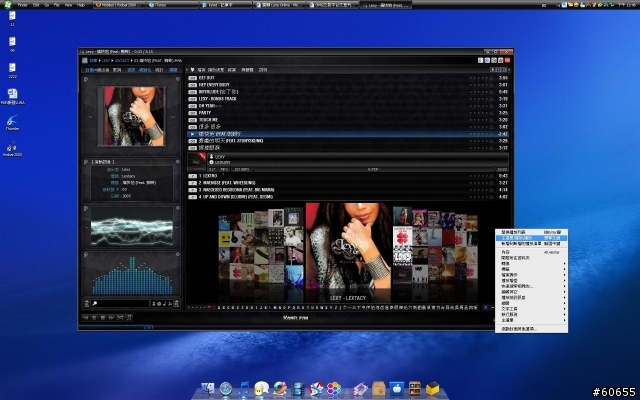This screenshot has width=640, height=400.
Task: Select the 1 LEXTRO track
Action: tap(348, 176)
